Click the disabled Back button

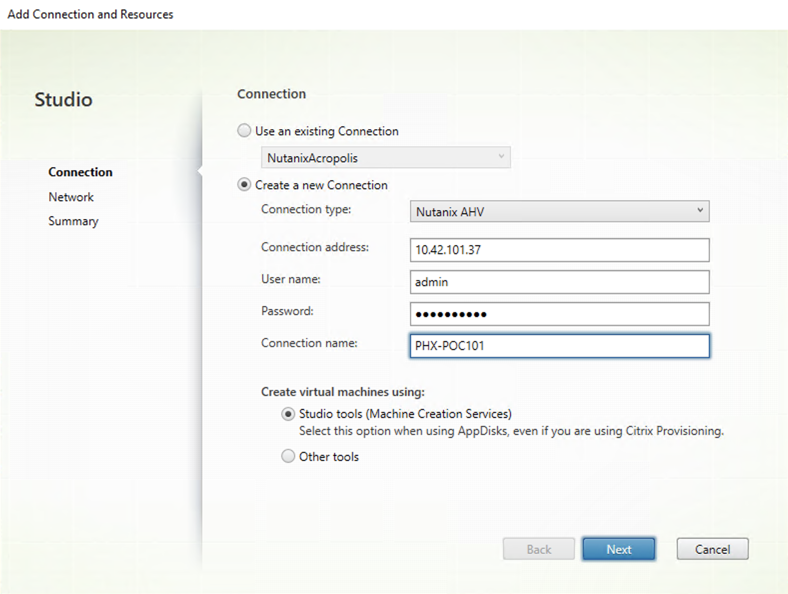point(539,549)
